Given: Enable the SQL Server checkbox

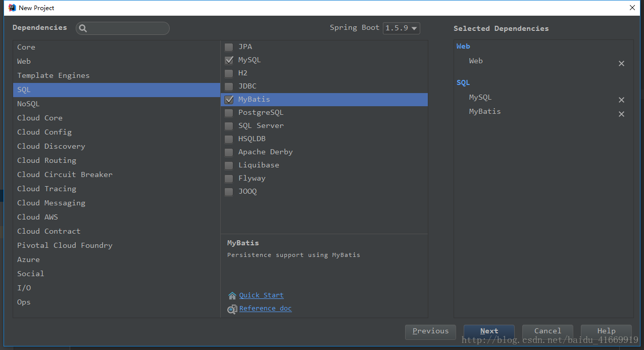Looking at the screenshot, I should pyautogui.click(x=229, y=126).
